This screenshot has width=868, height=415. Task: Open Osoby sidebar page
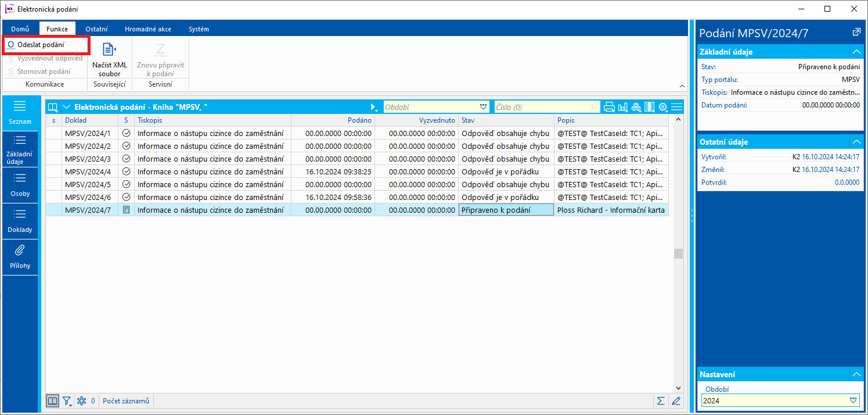tap(20, 185)
